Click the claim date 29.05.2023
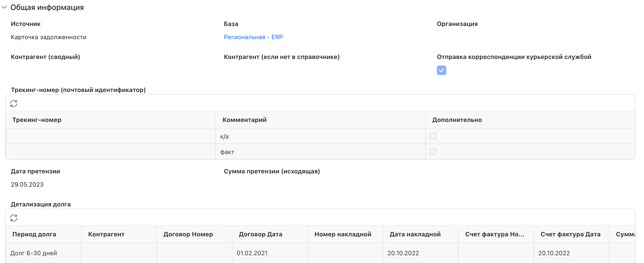This screenshot has width=644, height=263. tap(27, 184)
